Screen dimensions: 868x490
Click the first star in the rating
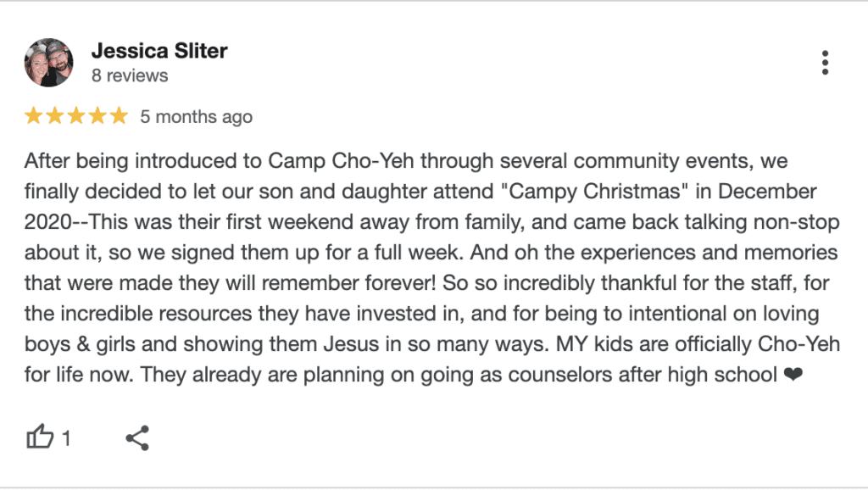point(34,116)
